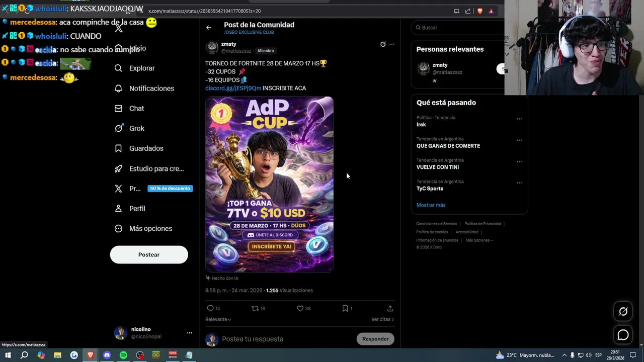
Task: Click the repost icon with 18 reposts
Action: point(255,308)
